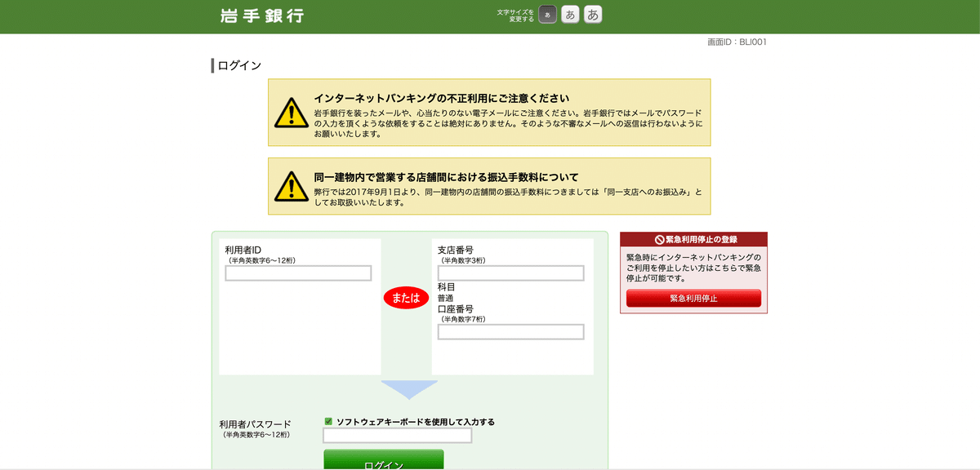Focus the 利用者ID input field
Image resolution: width=980 pixels, height=470 pixels.
[298, 273]
